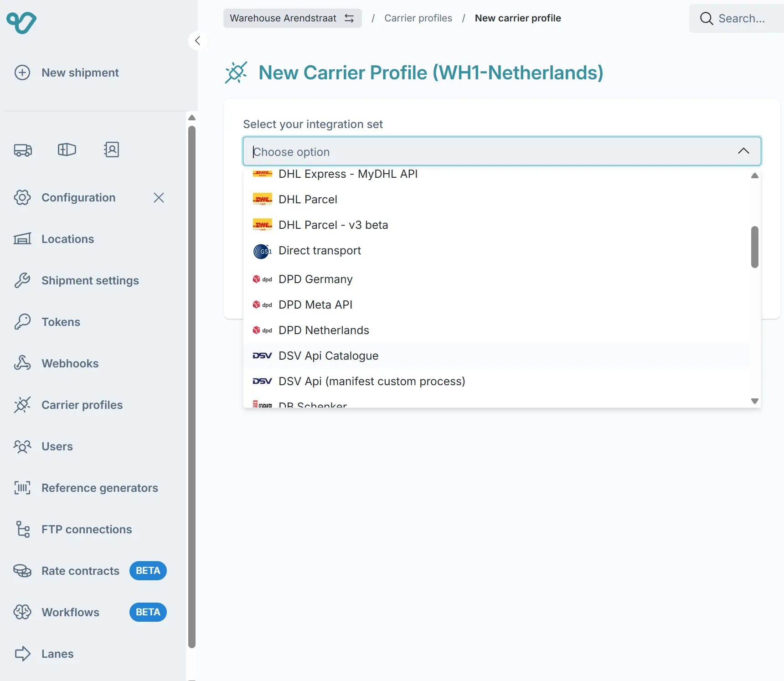Screen dimensions: 784x681
Task: Click the Locations warehouse icon
Action: (22, 239)
